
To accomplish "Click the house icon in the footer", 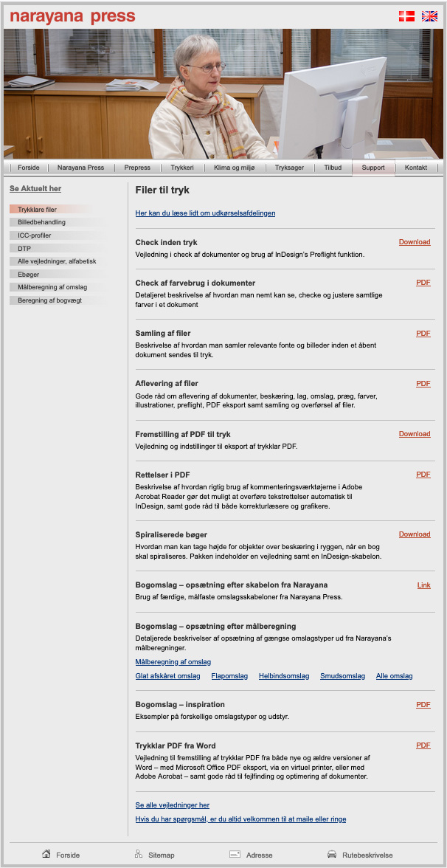I will [x=46, y=853].
